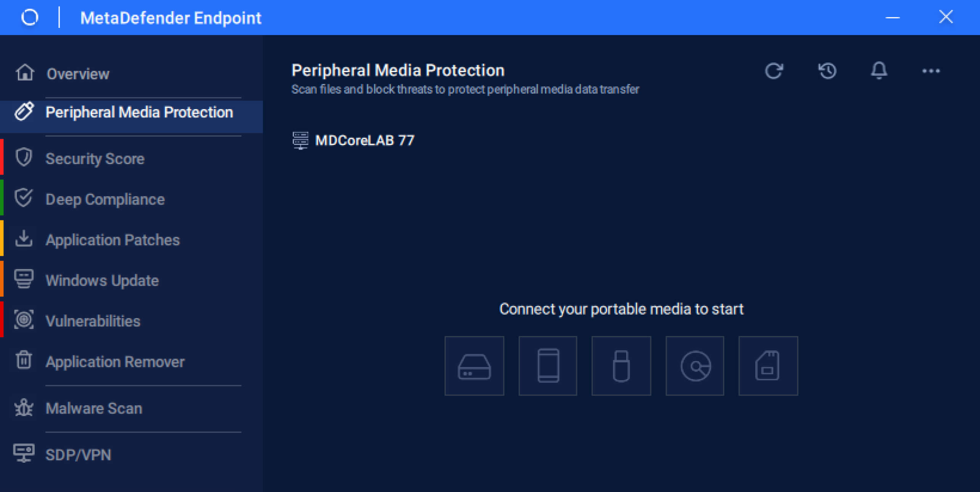Open the scan history icon
Image resolution: width=980 pixels, height=492 pixels.
tap(827, 71)
